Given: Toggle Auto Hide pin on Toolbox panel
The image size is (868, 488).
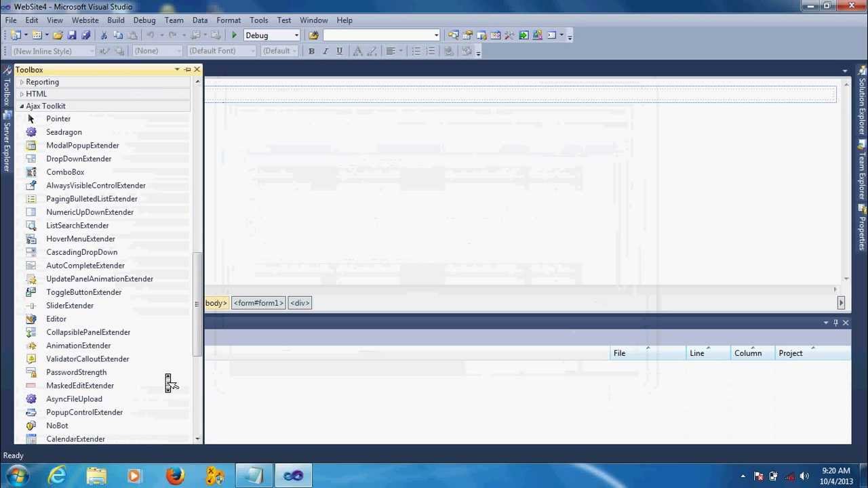Looking at the screenshot, I should click(x=187, y=70).
